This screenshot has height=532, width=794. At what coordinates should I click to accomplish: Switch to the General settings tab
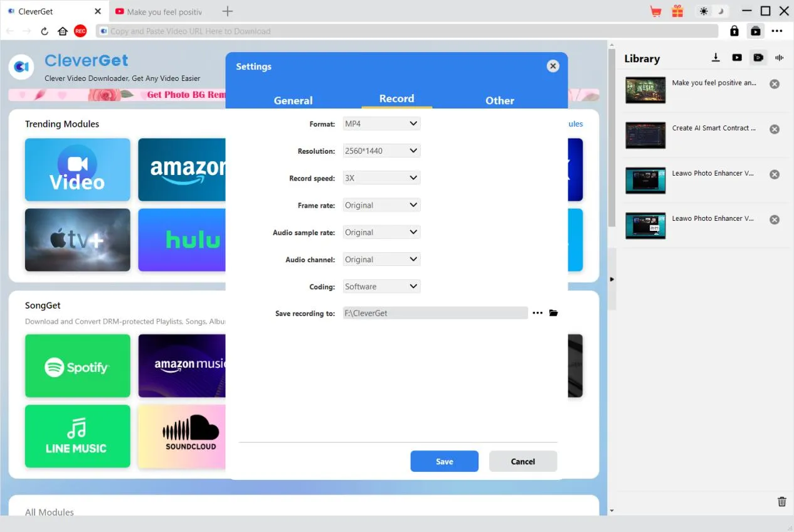tap(293, 100)
